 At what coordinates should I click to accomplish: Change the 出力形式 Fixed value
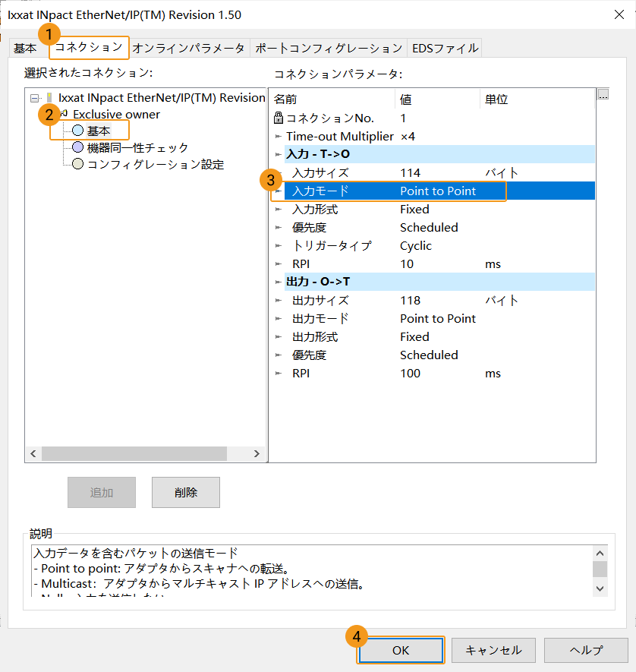point(414,337)
